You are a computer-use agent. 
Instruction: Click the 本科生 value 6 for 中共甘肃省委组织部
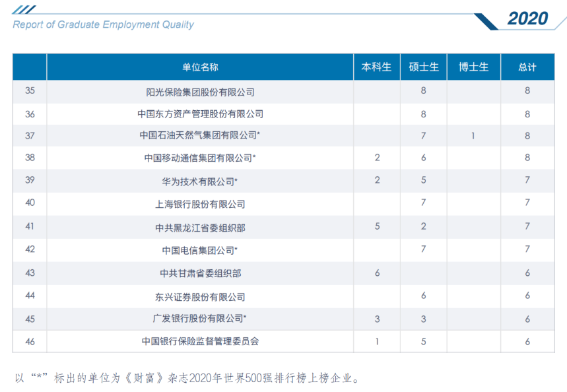click(377, 273)
